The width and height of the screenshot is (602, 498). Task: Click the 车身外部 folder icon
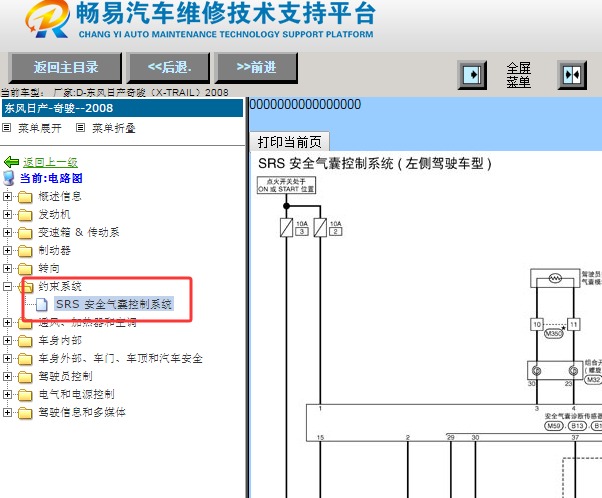tap(25, 359)
